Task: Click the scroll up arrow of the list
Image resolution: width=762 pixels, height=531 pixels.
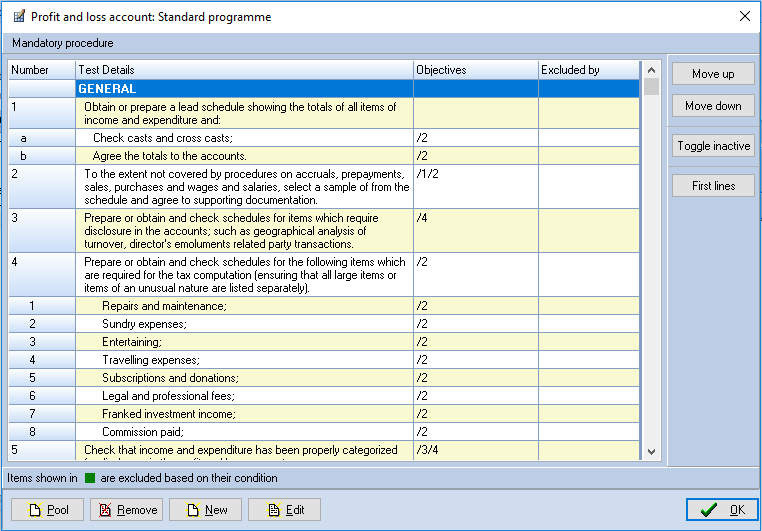Action: (x=652, y=70)
